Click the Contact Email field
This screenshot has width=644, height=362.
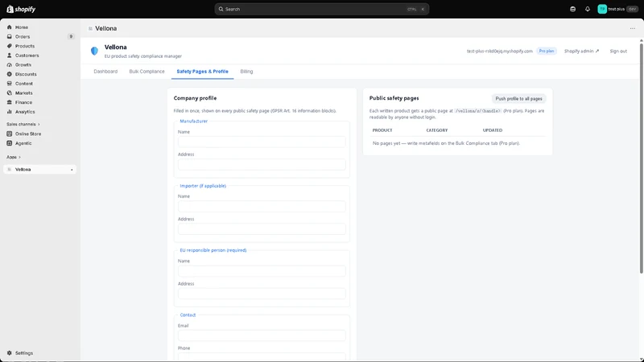click(262, 335)
